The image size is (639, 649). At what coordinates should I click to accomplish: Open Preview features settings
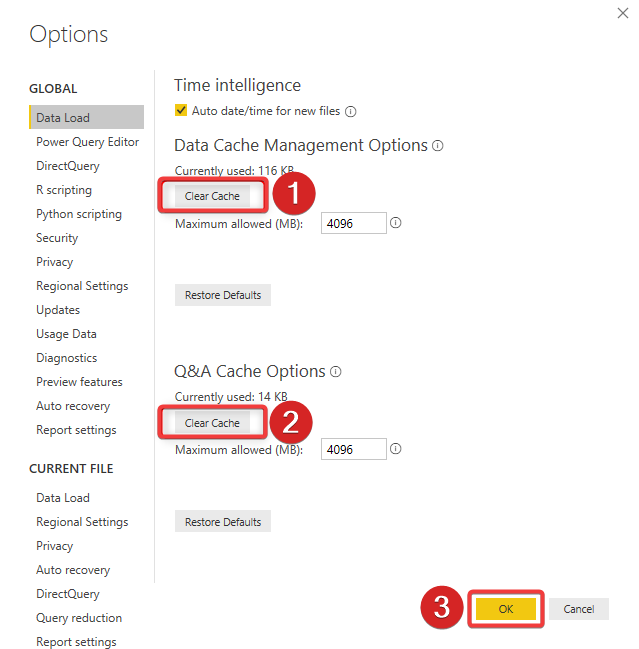click(79, 382)
